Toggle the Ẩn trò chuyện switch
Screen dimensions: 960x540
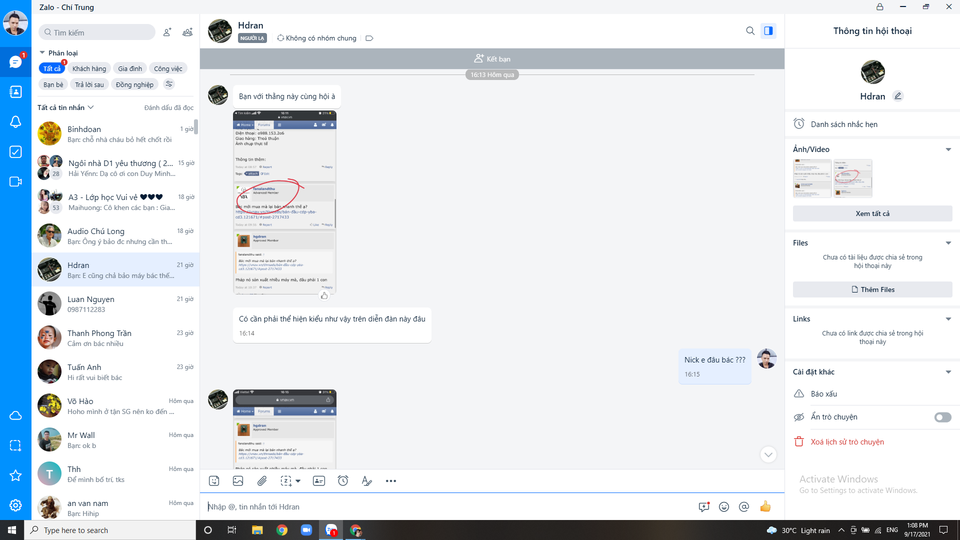pos(942,417)
